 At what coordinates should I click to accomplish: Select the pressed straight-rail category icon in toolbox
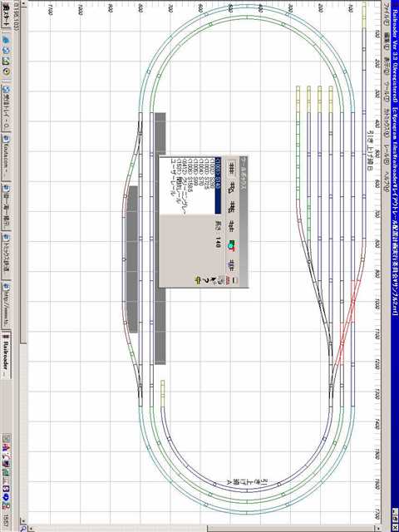231,168
